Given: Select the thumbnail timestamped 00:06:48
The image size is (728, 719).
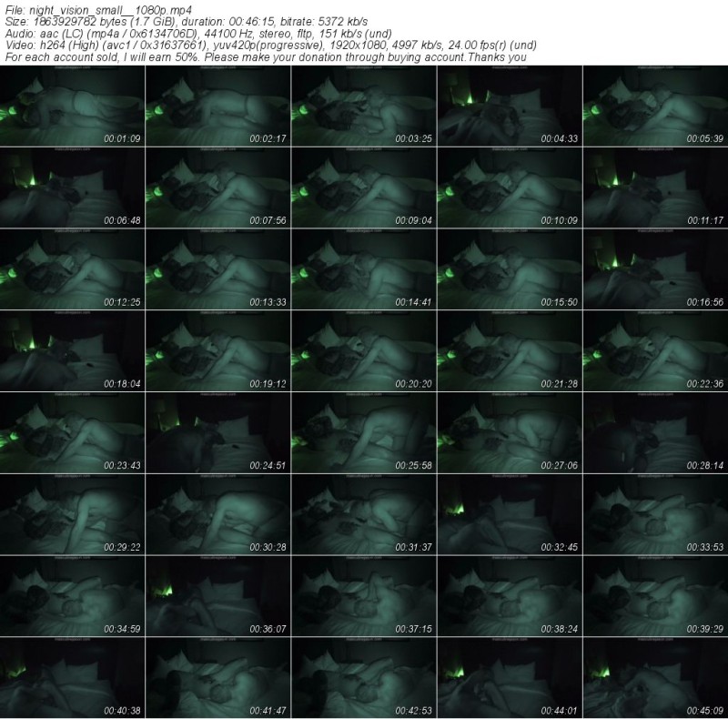Looking at the screenshot, I should [73, 189].
